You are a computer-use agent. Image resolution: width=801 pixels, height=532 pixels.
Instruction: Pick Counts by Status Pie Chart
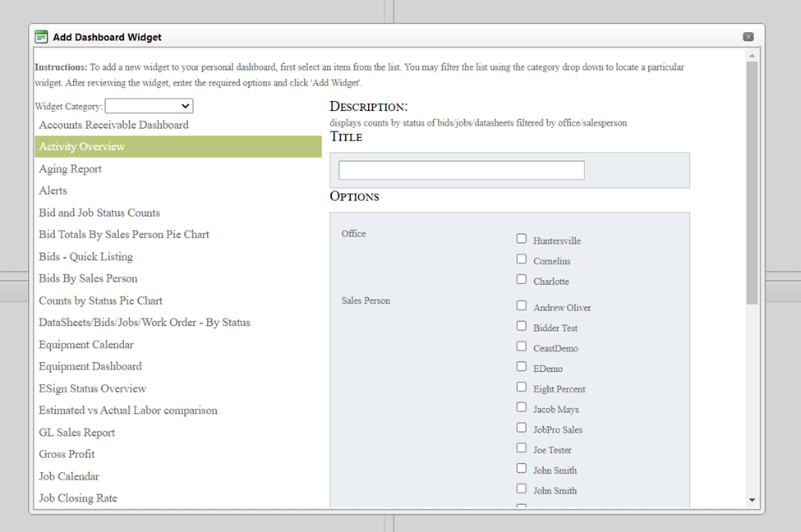pyautogui.click(x=100, y=300)
